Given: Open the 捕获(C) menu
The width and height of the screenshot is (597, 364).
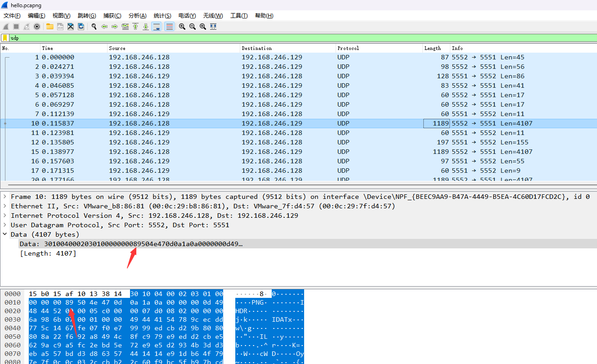Looking at the screenshot, I should 112,16.
